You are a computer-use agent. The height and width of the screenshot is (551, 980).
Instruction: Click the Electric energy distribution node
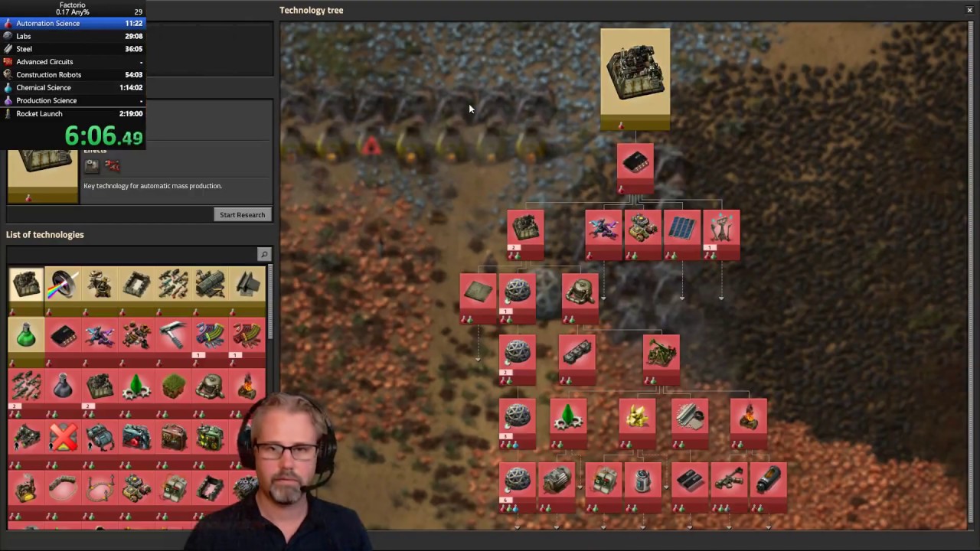tap(721, 235)
